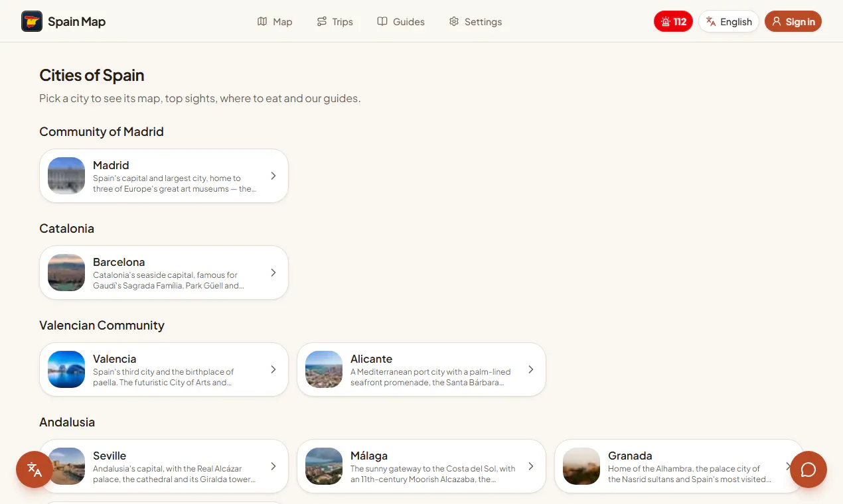Select the Granada city thumbnail

tap(581, 466)
